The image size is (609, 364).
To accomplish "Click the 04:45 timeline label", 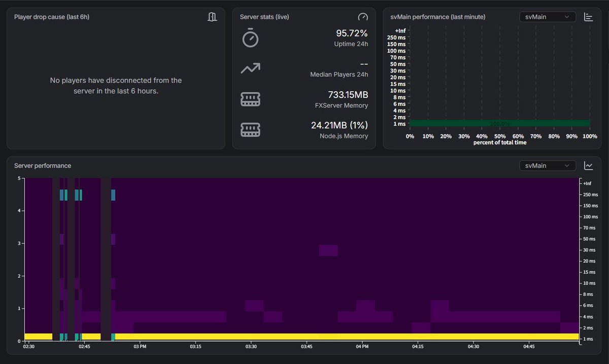I will [x=529, y=347].
